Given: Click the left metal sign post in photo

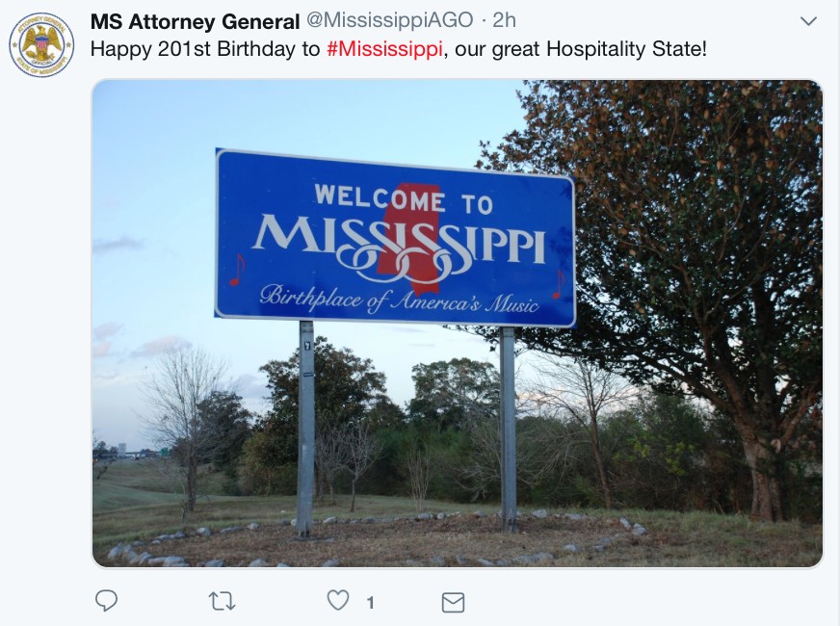Looking at the screenshot, I should click(306, 428).
